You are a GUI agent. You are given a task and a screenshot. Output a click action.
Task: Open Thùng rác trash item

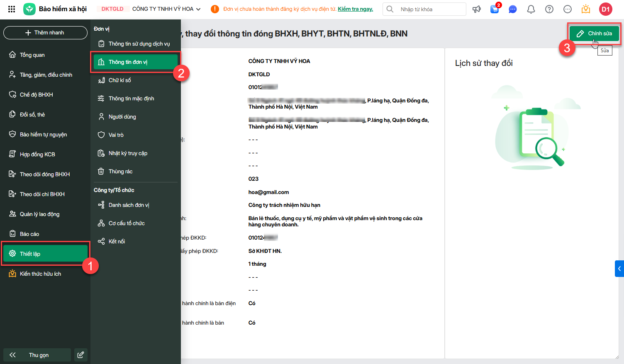tap(120, 172)
